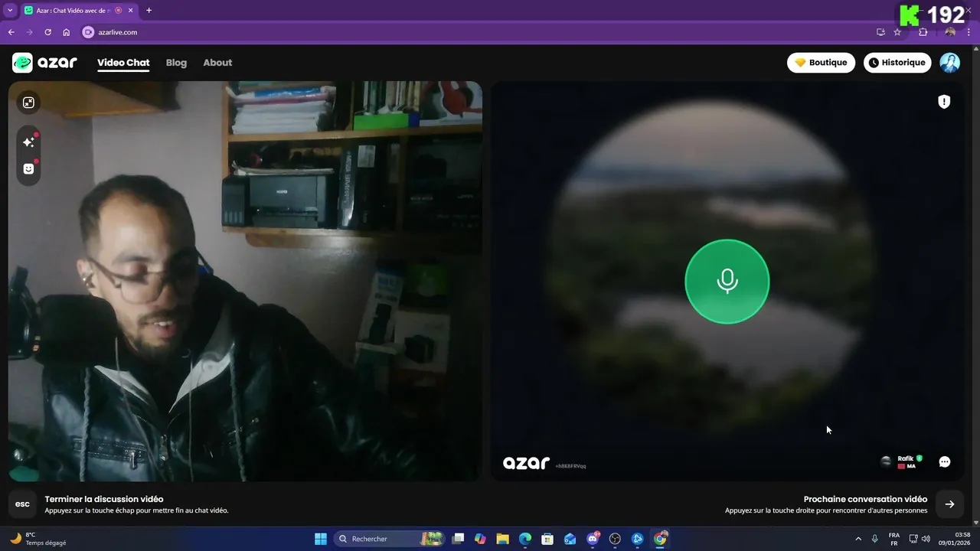980x551 pixels.
Task: Open OBS Studio from taskbar
Action: [x=615, y=539]
